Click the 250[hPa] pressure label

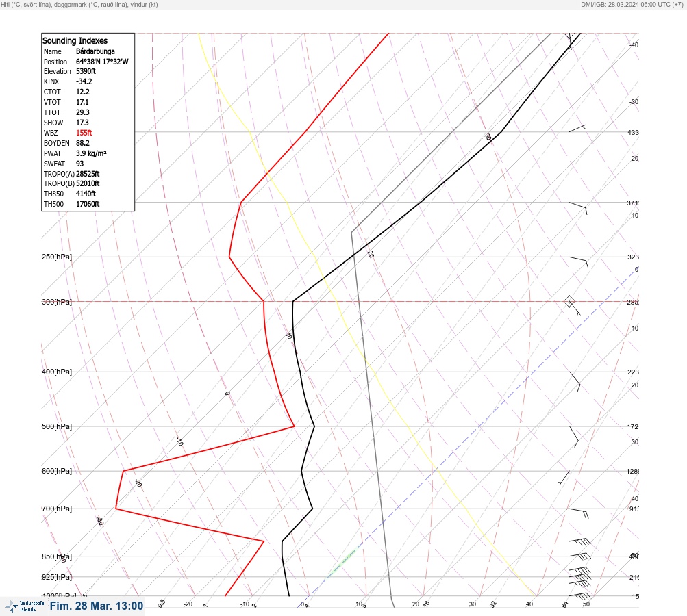pos(57,257)
